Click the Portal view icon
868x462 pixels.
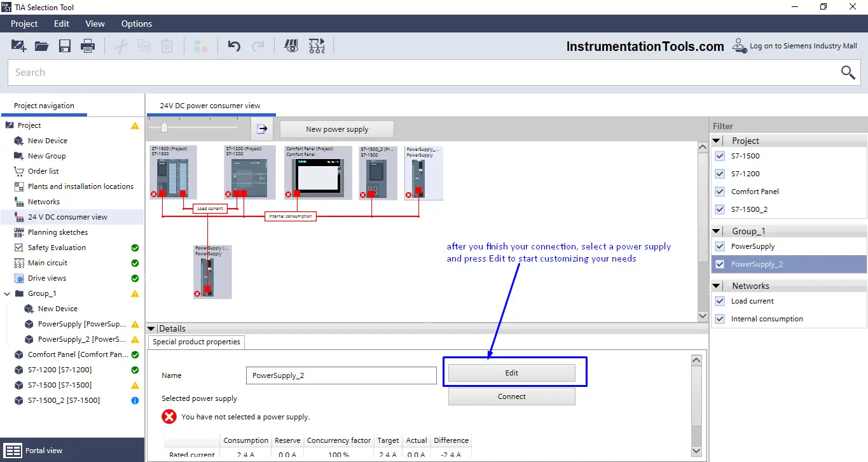point(13,451)
